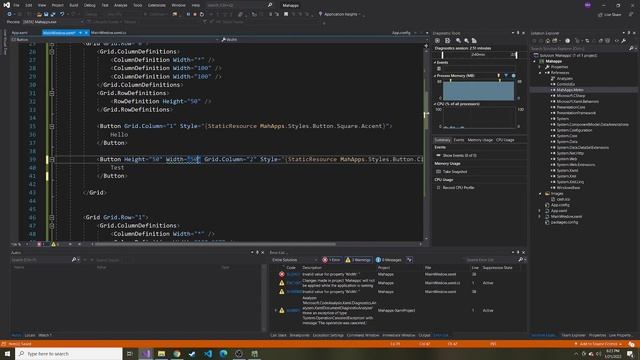Open Application Insights toolbar item
Screen dimensions: 640x360
point(340,14)
